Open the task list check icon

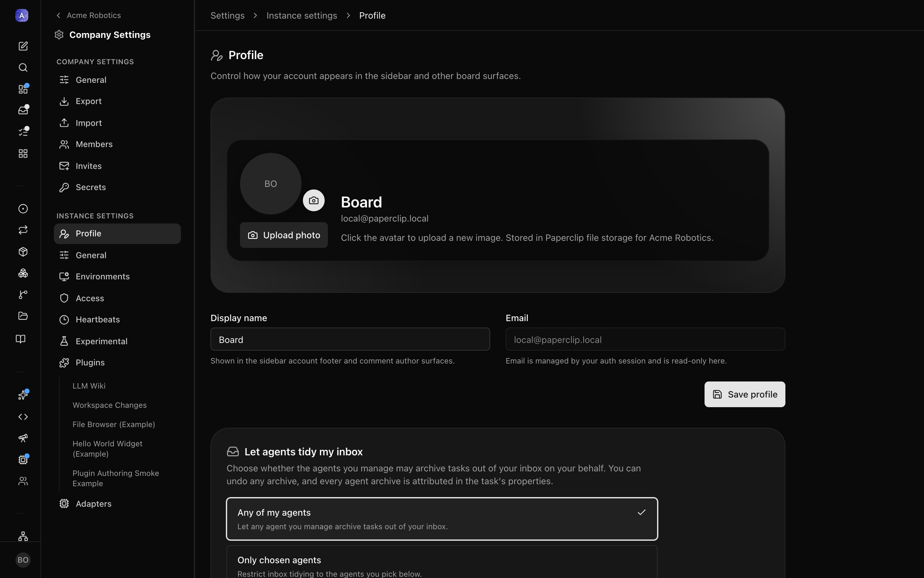[23, 132]
